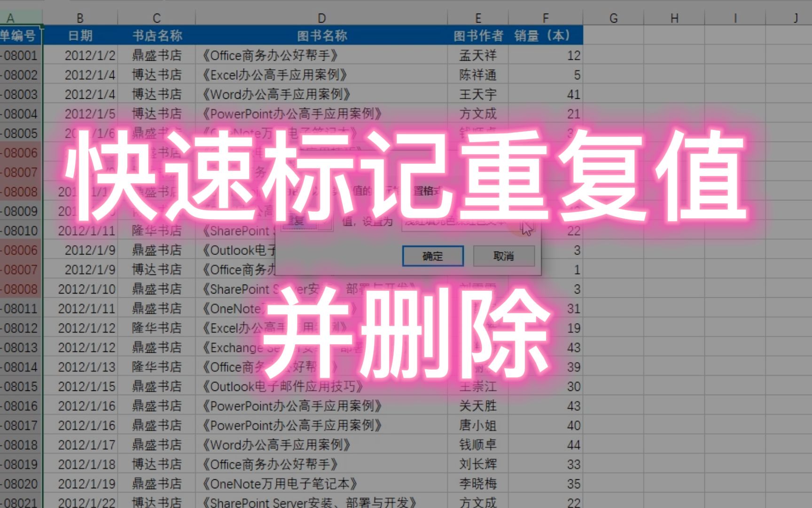812x508 pixels.
Task: Select sales value 40 in row 08017
Action: pos(546,425)
